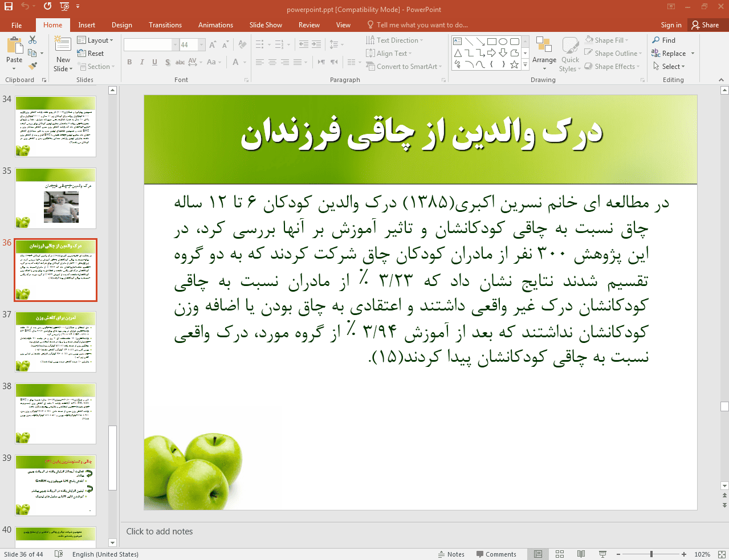Click the Redo icon in quick access
Viewport: 729px width, 560px height.
pyautogui.click(x=47, y=6)
